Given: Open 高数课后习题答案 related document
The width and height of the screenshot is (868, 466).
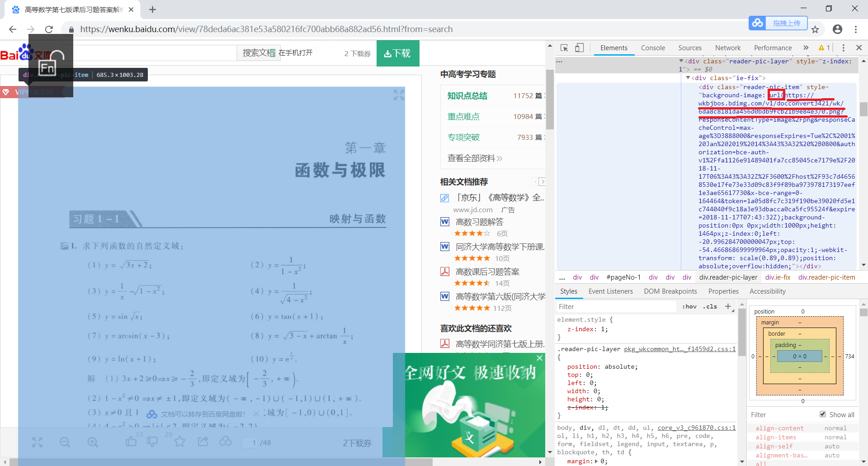Looking at the screenshot, I should coord(487,271).
